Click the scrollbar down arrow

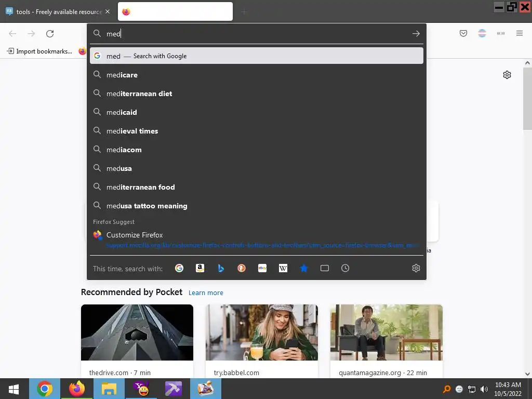pyautogui.click(x=527, y=374)
